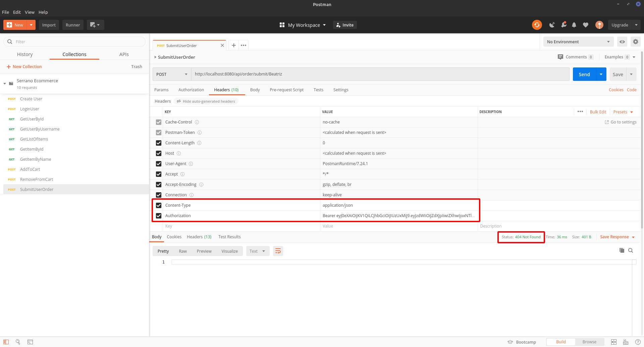Image resolution: width=644 pixels, height=347 pixels.
Task: Click the request URL field
Action: (x=380, y=74)
